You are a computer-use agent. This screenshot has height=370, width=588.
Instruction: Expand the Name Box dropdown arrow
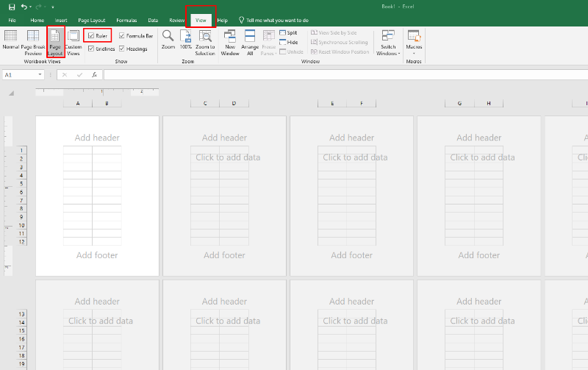pyautogui.click(x=40, y=75)
